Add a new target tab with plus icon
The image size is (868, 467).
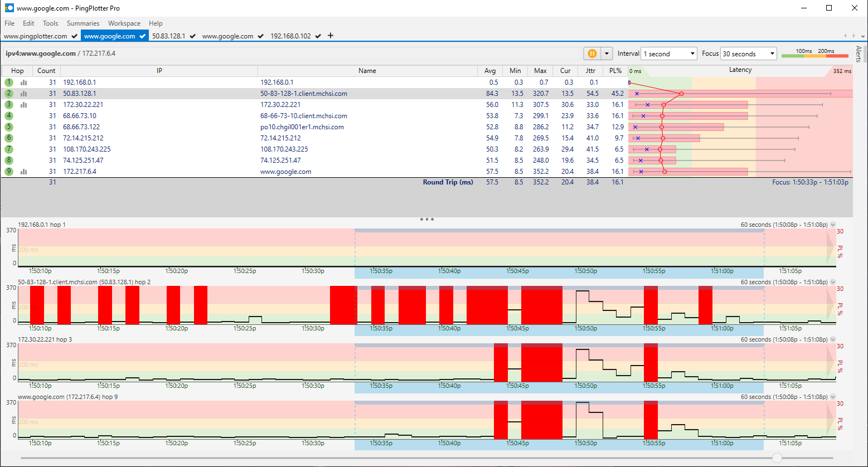click(331, 36)
